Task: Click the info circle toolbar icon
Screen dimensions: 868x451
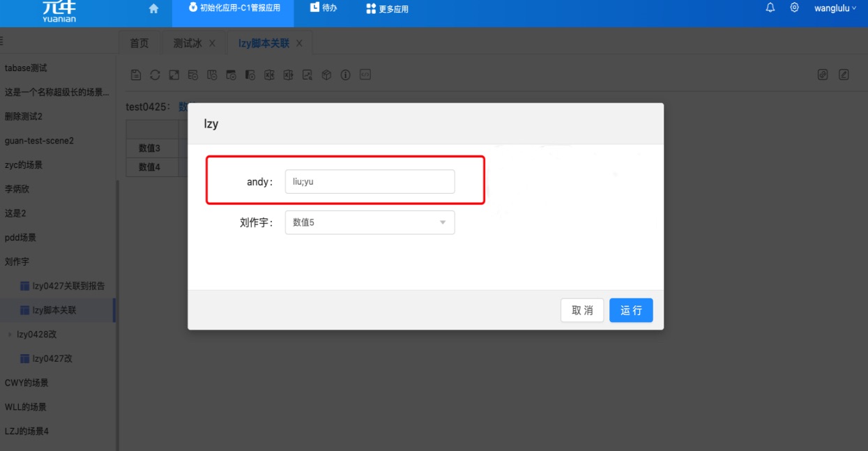Action: 345,75
